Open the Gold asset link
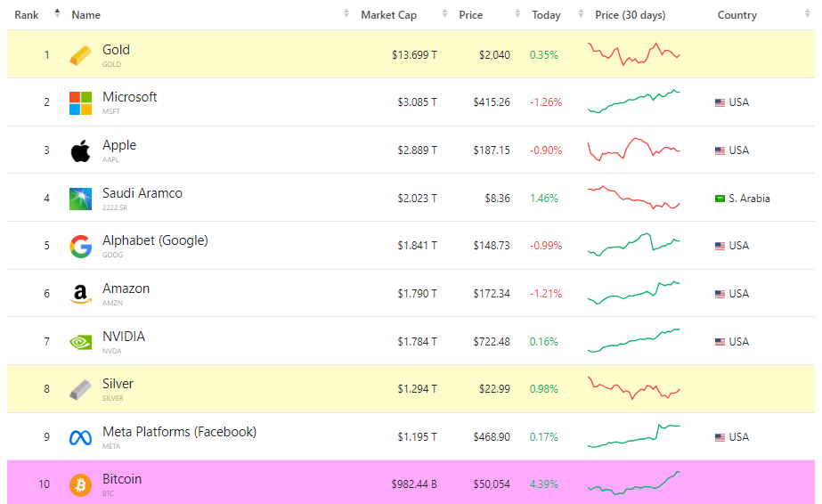The width and height of the screenshot is (822, 504). click(116, 50)
